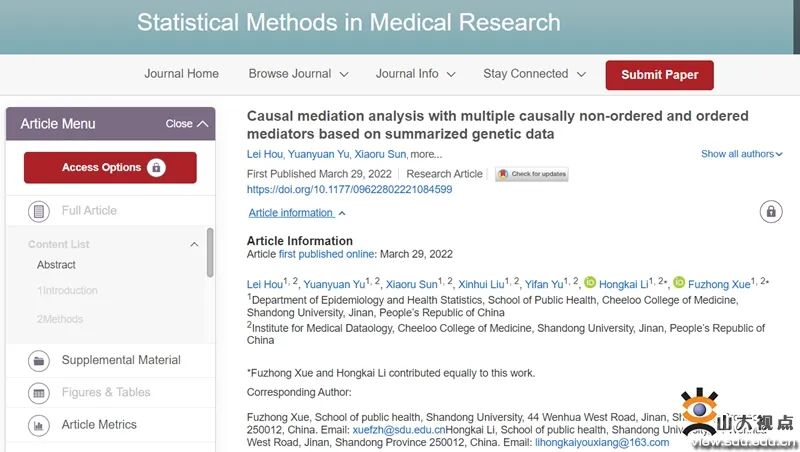
Task: Open the Journal Info menu
Action: click(415, 74)
